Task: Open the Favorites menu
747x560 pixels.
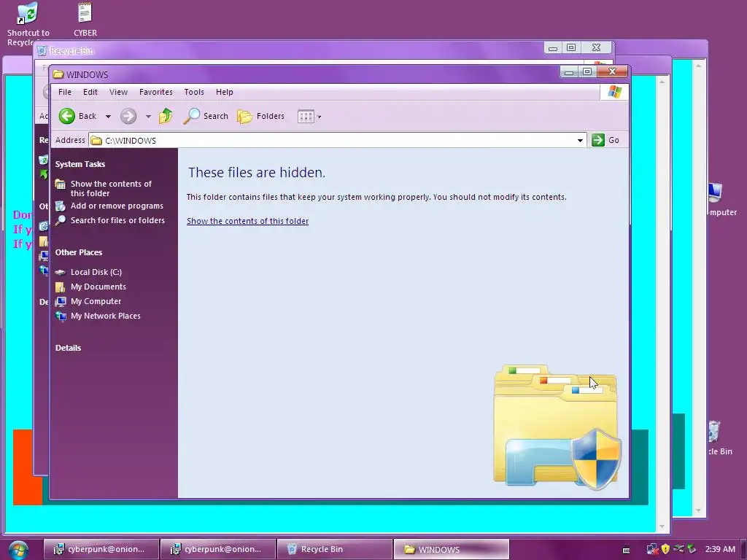Action: (x=156, y=92)
